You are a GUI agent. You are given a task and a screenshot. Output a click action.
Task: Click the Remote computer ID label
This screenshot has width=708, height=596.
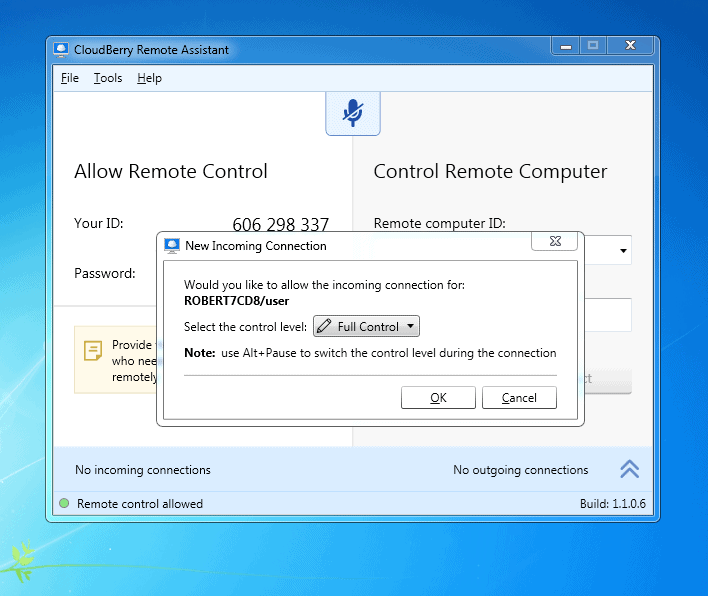(x=440, y=223)
